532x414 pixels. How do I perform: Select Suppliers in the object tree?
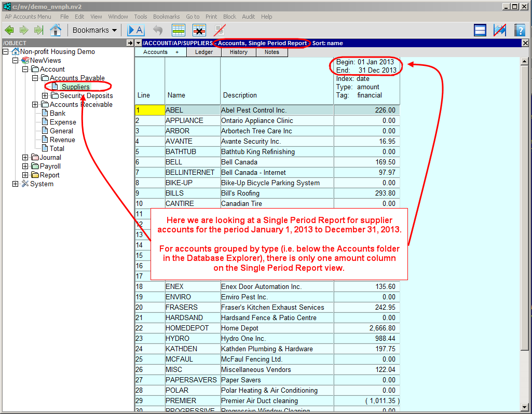(75, 87)
